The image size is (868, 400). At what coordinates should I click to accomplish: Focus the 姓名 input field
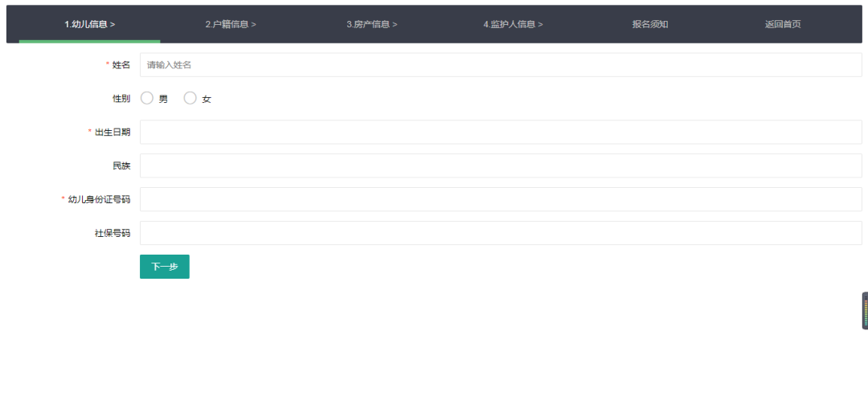501,65
